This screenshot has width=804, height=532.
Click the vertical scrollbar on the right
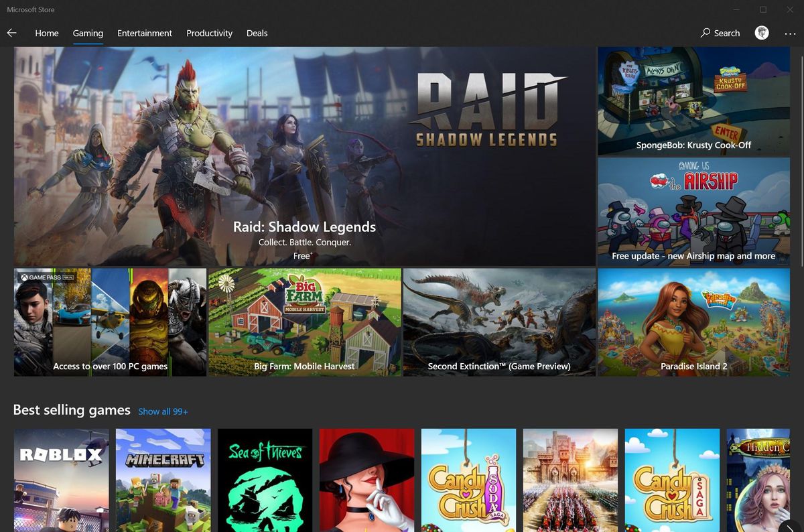(x=800, y=156)
